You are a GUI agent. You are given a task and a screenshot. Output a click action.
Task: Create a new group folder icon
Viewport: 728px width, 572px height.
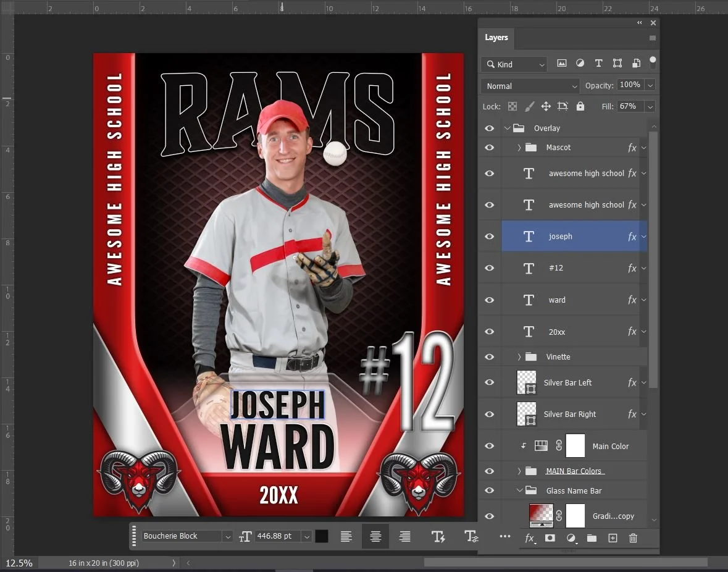592,538
